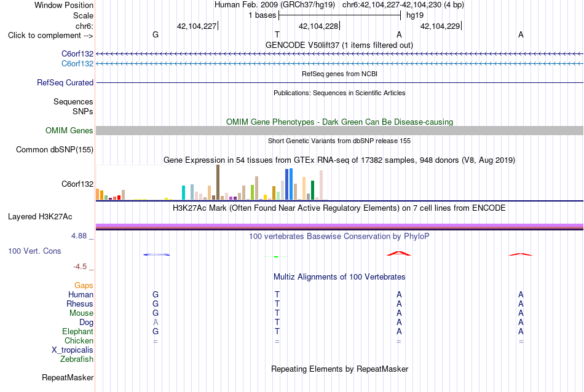This screenshot has width=584, height=392.
Task: Click the cyan bar in the GTEx expression chart
Action: pos(183,192)
